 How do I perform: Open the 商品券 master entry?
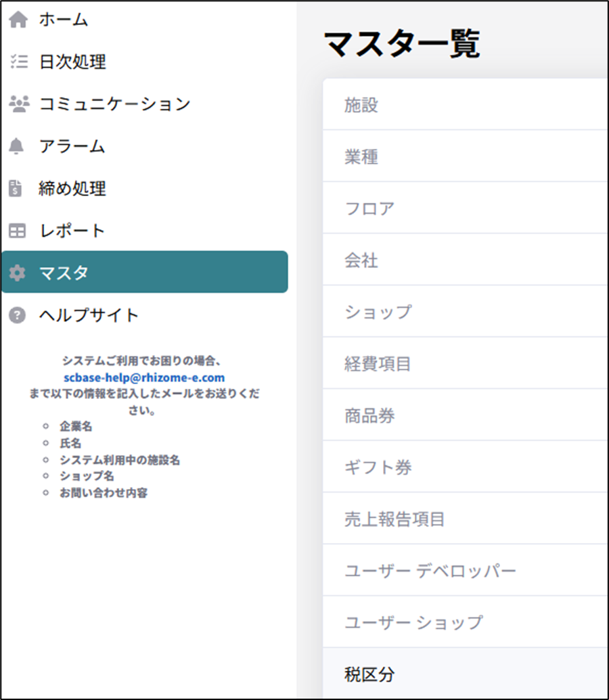click(x=369, y=416)
